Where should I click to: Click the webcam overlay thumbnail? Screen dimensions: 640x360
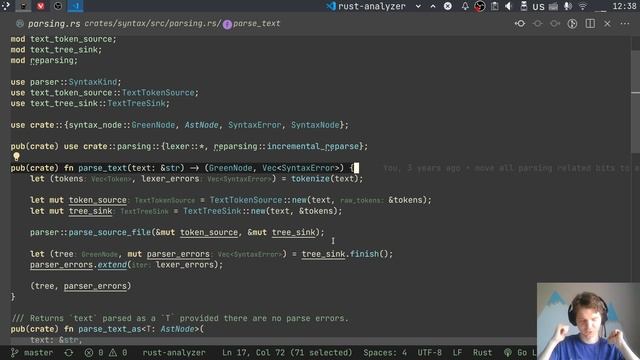click(588, 321)
